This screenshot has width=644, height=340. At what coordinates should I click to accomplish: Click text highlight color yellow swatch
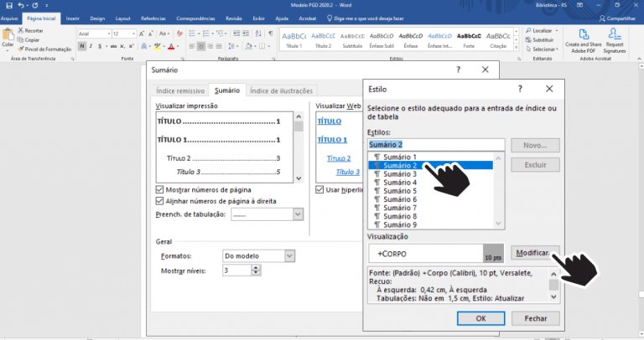point(157,46)
